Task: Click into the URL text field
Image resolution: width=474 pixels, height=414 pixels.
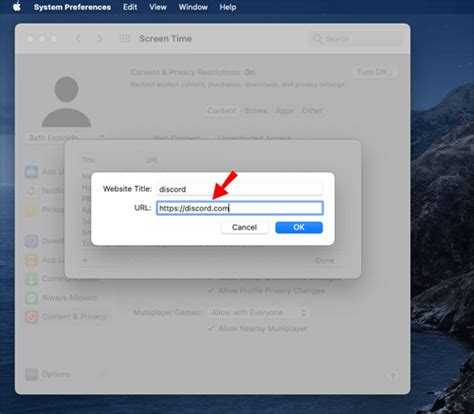Action: [x=240, y=208]
